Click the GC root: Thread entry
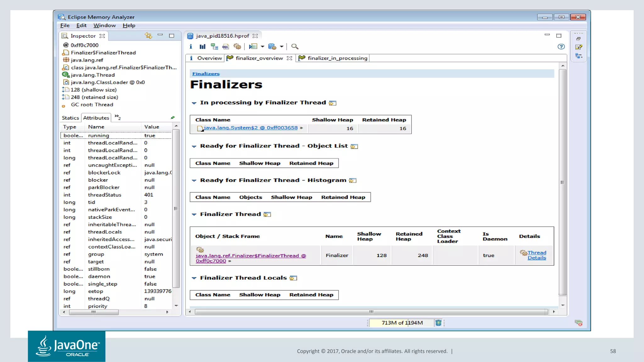This screenshot has height=362, width=644. [92, 105]
